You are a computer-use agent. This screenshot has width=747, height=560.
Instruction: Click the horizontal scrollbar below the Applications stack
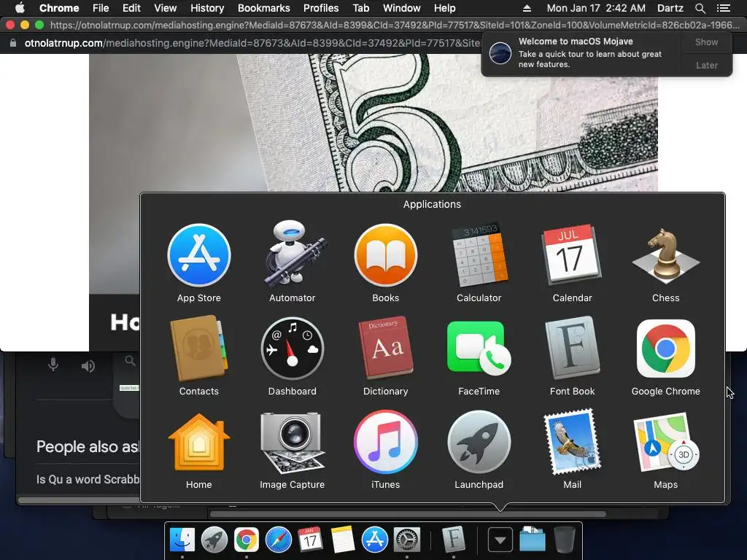(x=408, y=514)
